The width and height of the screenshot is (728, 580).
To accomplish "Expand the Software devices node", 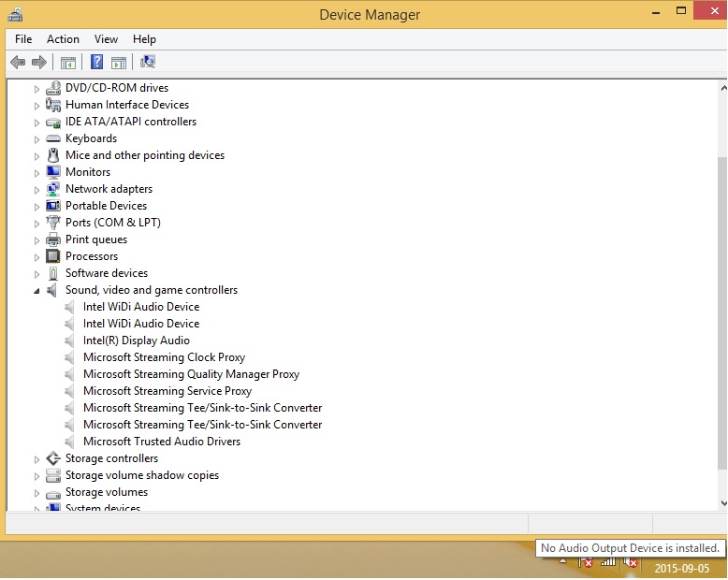I will pos(36,274).
